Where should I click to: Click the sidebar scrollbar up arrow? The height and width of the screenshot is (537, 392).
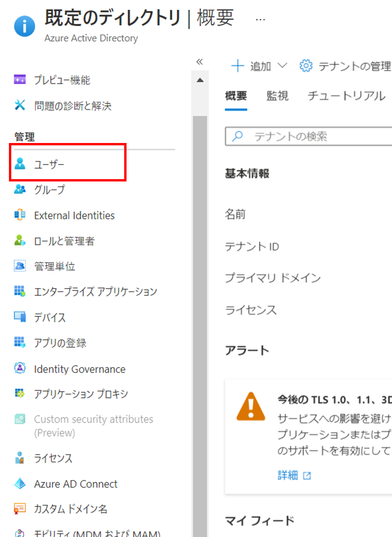click(x=200, y=80)
